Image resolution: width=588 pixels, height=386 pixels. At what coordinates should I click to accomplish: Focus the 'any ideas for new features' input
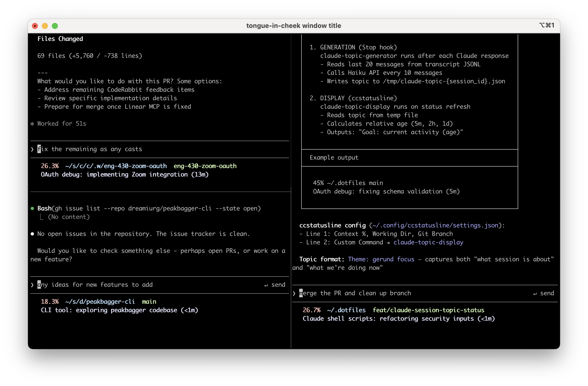(95, 285)
